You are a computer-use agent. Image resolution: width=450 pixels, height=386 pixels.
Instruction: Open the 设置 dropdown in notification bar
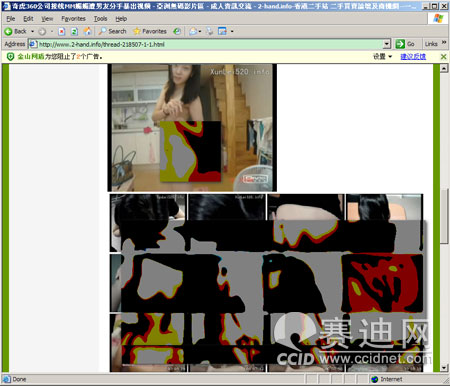click(382, 57)
